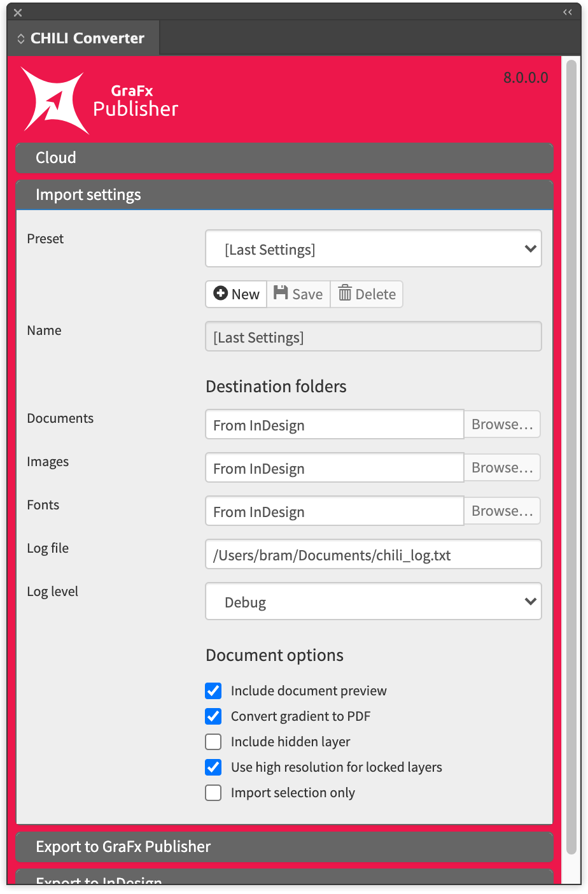The width and height of the screenshot is (588, 894).
Task: Uncheck Convert gradient to PDF
Action: click(x=213, y=716)
